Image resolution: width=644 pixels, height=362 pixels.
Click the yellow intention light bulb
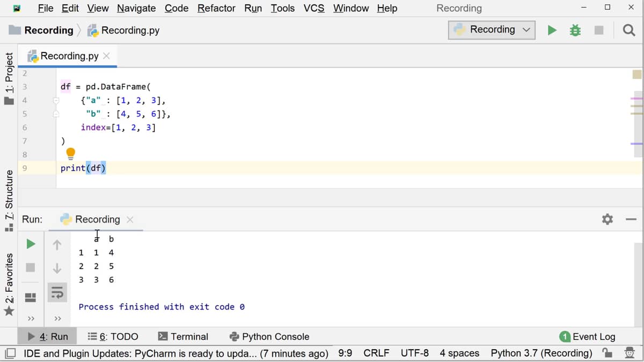pyautogui.click(x=70, y=154)
